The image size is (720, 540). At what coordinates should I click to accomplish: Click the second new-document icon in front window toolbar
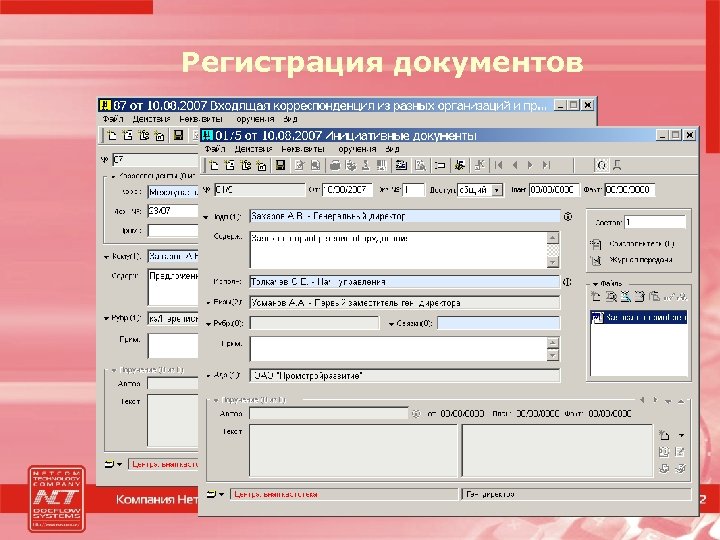[x=230, y=165]
